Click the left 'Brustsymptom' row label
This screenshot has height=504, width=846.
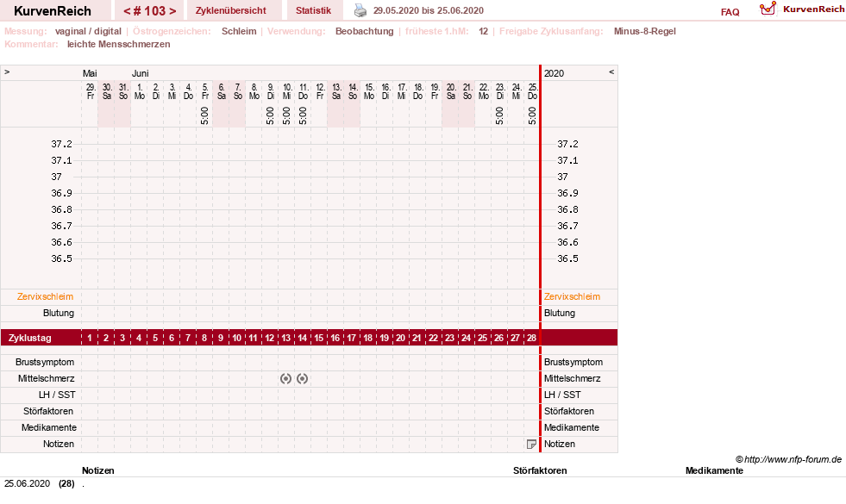tap(45, 362)
